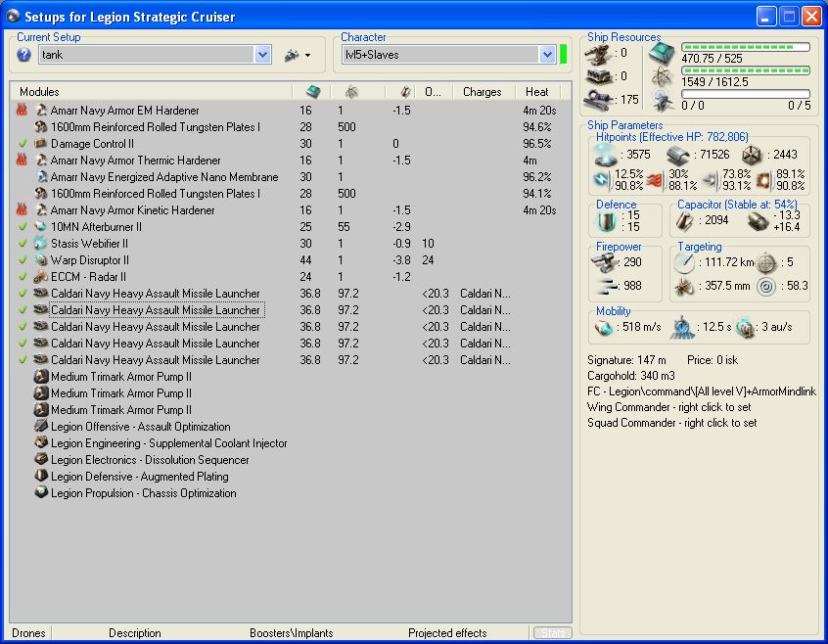828x644 pixels.
Task: Click the structure hitpoints icon showing 2443
Action: tap(751, 156)
